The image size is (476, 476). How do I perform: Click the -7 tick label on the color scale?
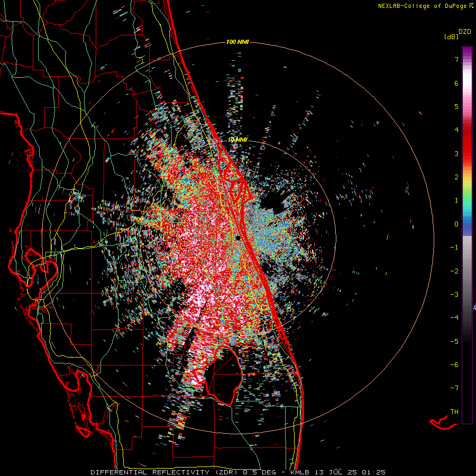click(454, 388)
